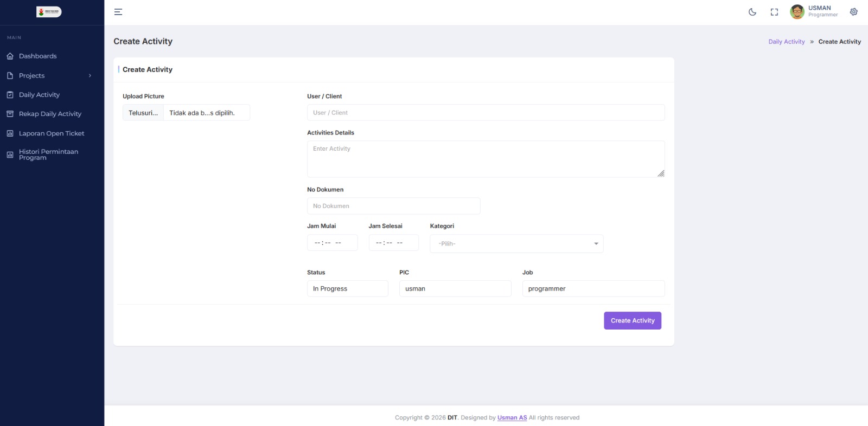Open the Usman AS footer link
This screenshot has width=868, height=426.
[512, 418]
